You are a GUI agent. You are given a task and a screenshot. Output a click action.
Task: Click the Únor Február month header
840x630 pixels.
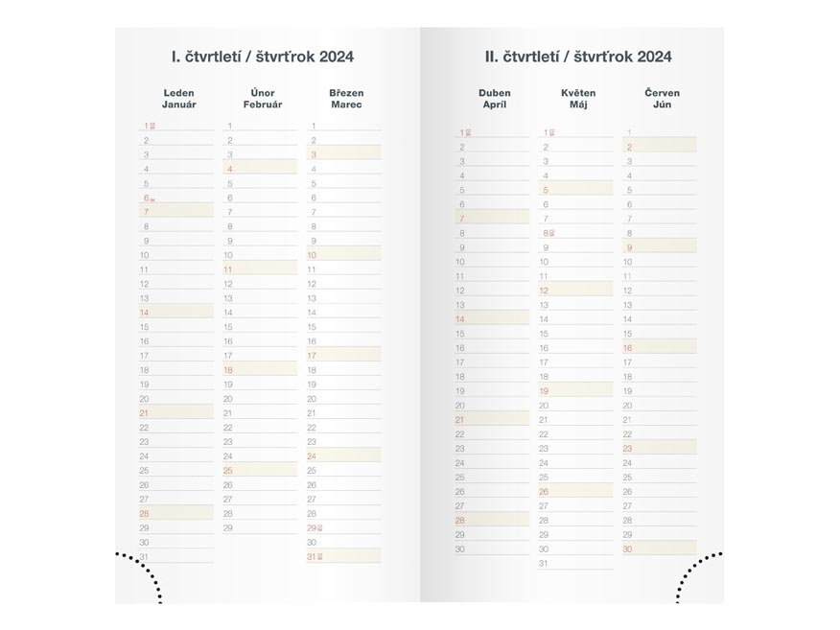[x=263, y=99]
